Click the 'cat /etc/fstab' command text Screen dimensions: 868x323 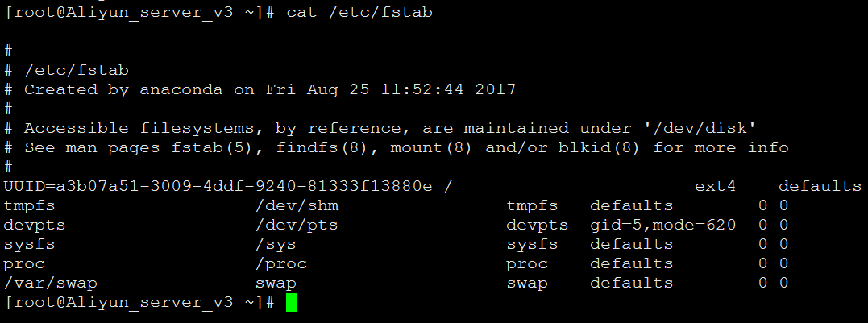(x=359, y=12)
